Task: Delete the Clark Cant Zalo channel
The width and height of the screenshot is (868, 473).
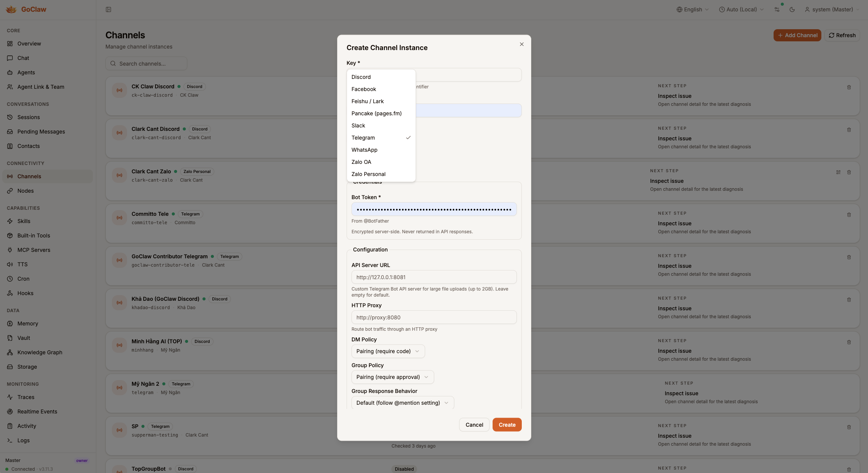Action: [849, 172]
